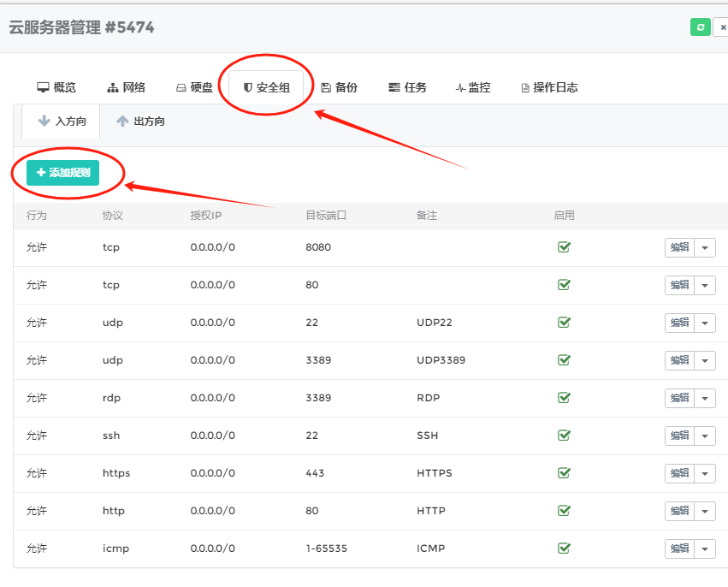
Task: Select the 安全组 security group tab
Action: tap(267, 87)
